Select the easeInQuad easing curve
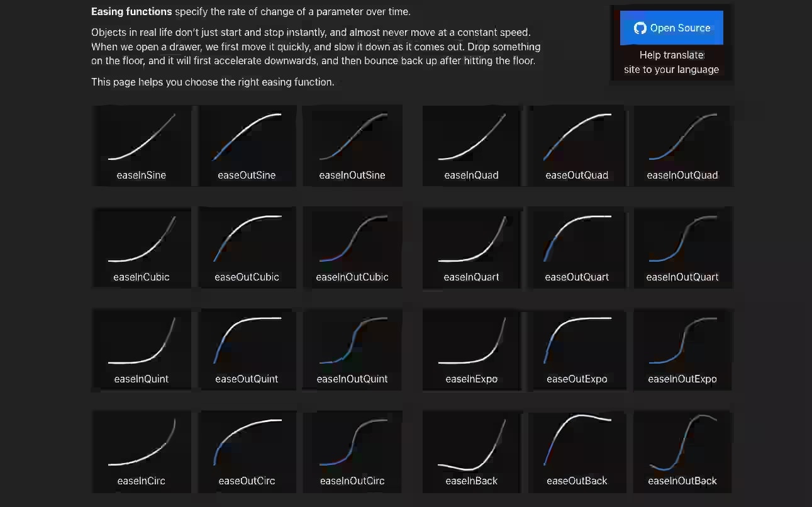 click(x=472, y=145)
